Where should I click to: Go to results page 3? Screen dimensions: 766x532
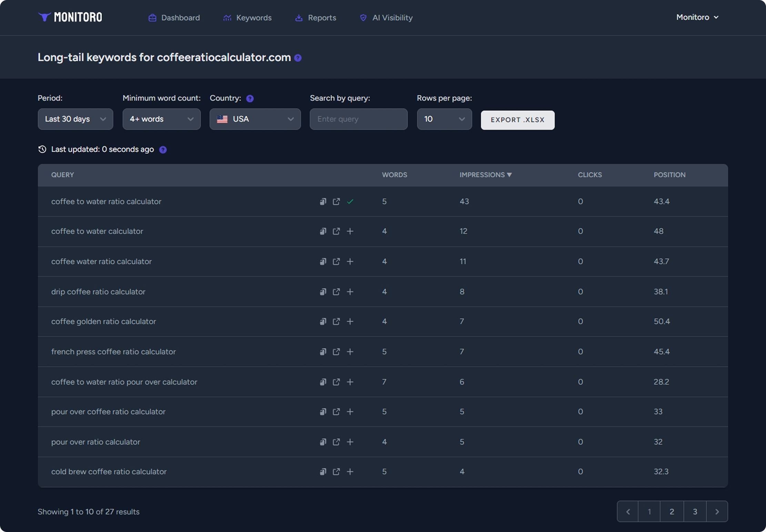(x=695, y=511)
